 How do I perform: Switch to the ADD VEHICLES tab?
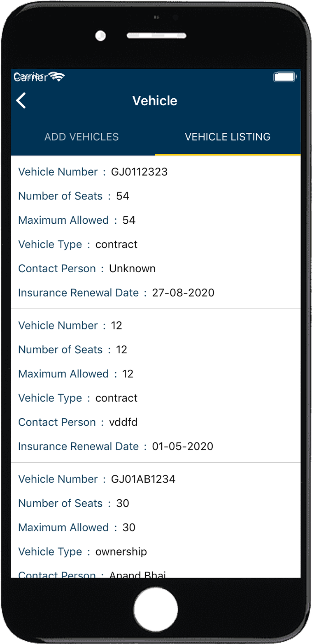click(x=81, y=137)
